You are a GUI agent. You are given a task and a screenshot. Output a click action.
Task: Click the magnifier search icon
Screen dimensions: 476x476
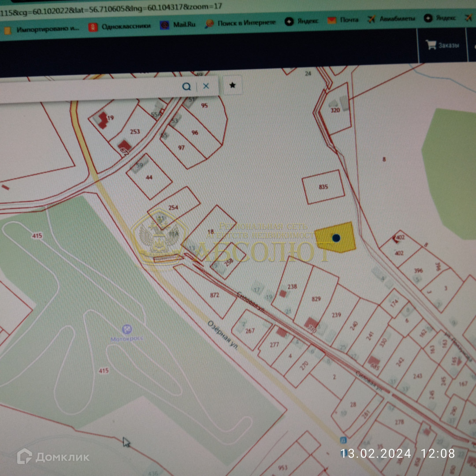(x=186, y=86)
